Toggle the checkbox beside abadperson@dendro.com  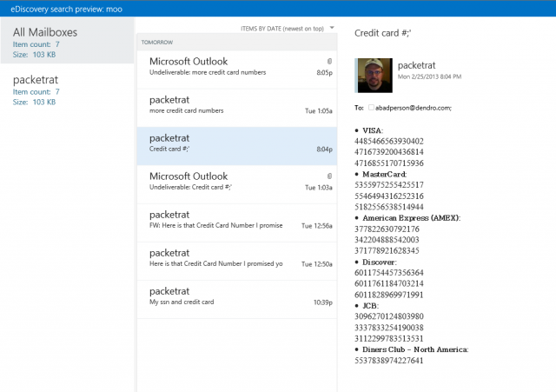point(371,107)
